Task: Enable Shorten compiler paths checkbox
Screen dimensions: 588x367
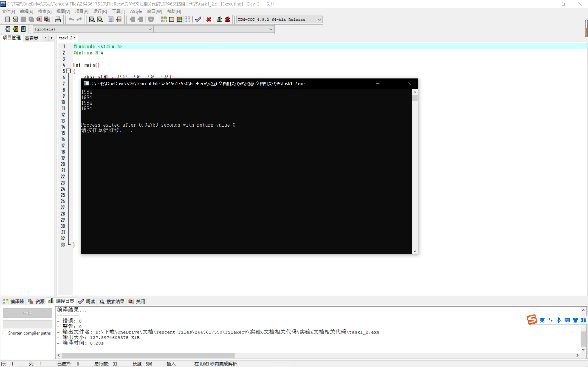Action: click(x=5, y=333)
